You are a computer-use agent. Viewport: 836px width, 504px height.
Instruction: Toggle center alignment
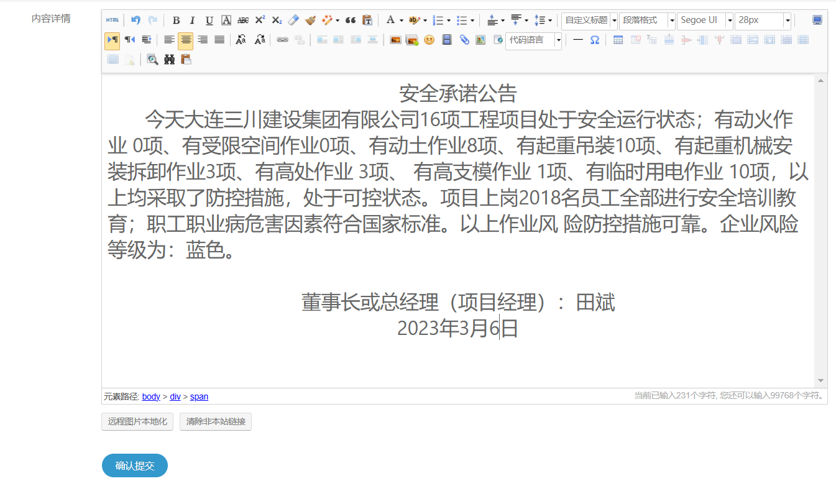(186, 40)
